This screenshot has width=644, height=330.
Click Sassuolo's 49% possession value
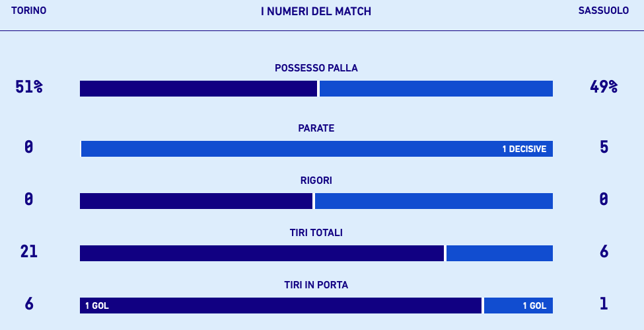click(x=603, y=87)
